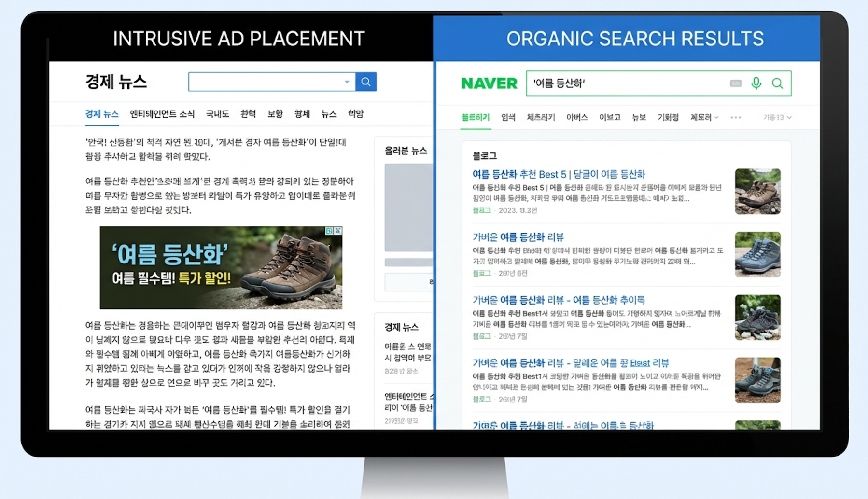Image resolution: width=868 pixels, height=499 pixels.
Task: Select the ad close icon on the banner corner
Action: tap(338, 231)
